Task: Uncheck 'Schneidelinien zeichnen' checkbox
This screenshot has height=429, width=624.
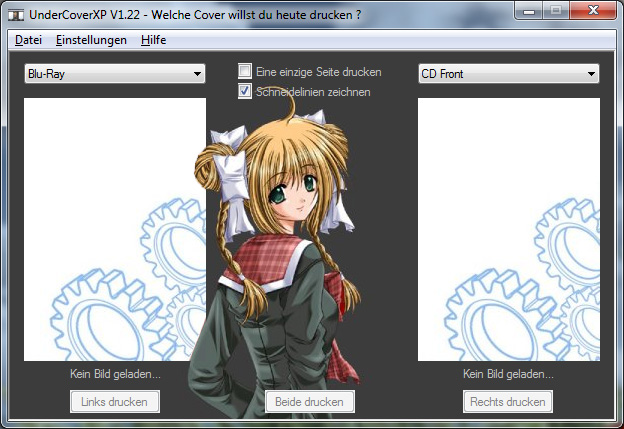Action: coord(245,91)
